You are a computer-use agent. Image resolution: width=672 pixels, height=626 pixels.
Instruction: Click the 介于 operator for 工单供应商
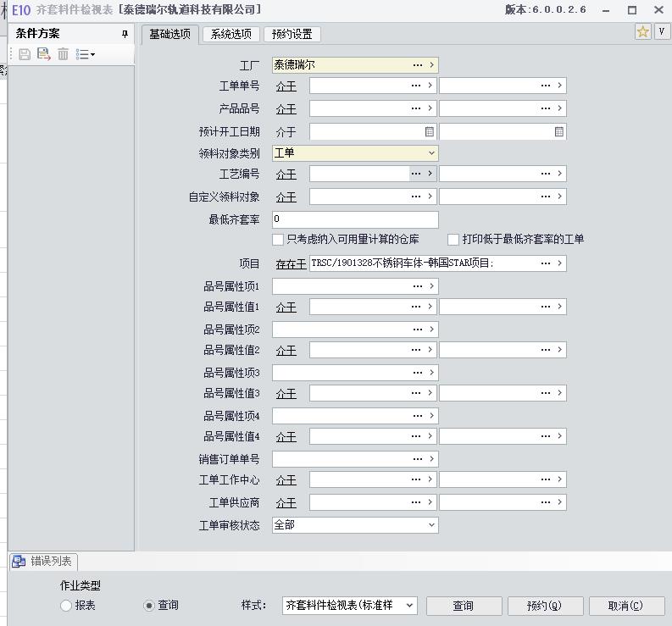[x=286, y=503]
